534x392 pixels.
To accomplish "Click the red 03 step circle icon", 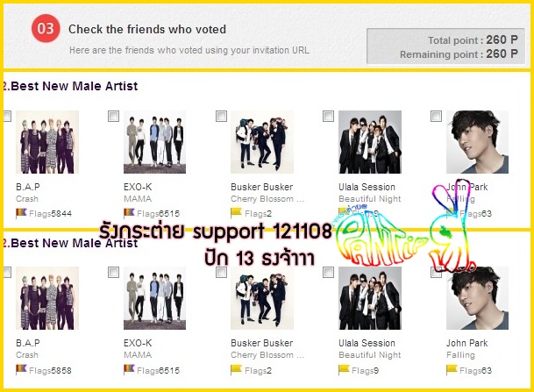I will coord(46,28).
